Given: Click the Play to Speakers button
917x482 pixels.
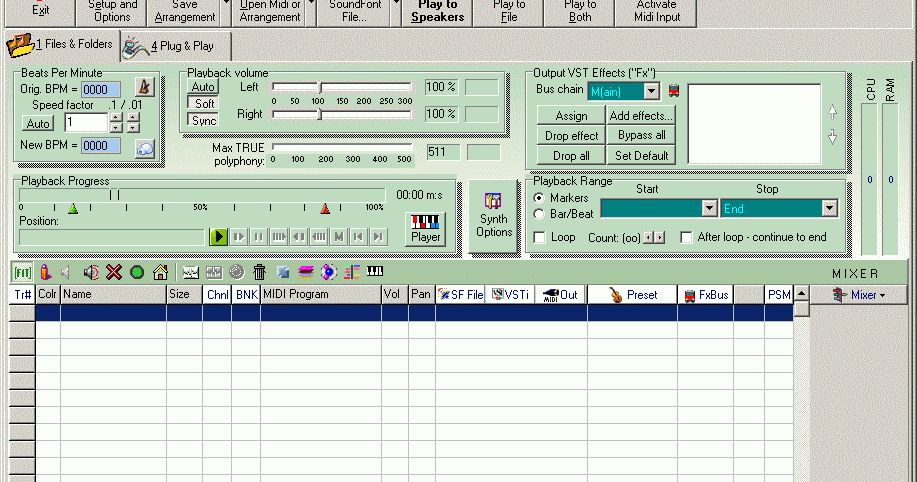Looking at the screenshot, I should tap(437, 12).
